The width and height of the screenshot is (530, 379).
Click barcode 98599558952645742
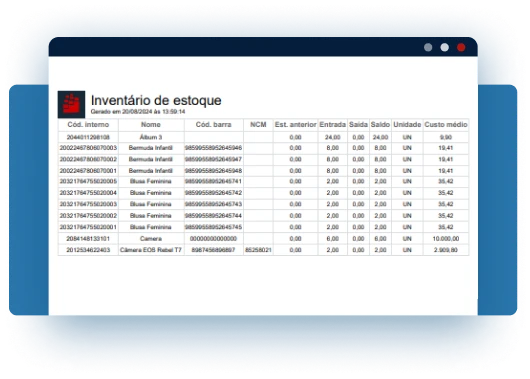point(213,193)
